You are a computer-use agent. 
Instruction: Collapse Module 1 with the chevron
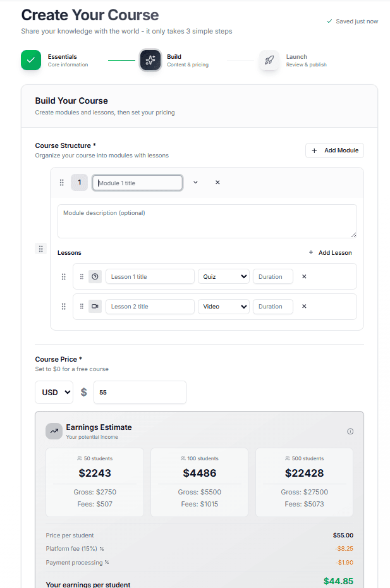[x=195, y=183]
